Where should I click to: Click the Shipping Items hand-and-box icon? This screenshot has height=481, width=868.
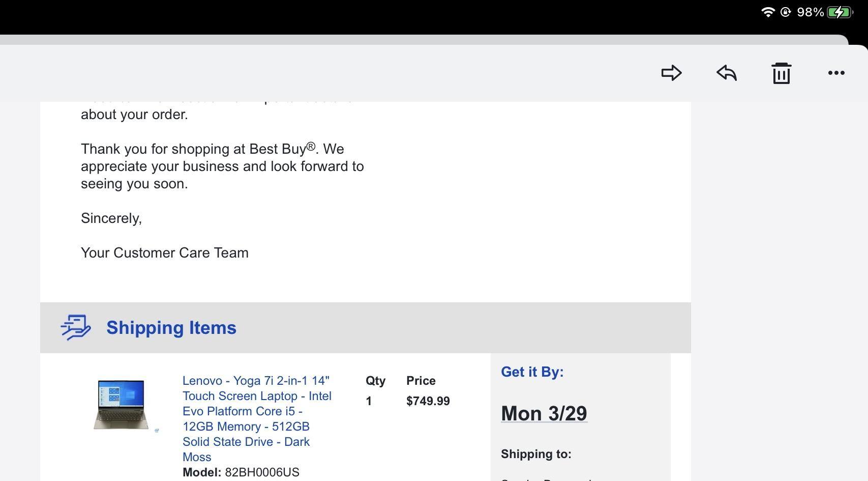coord(76,327)
